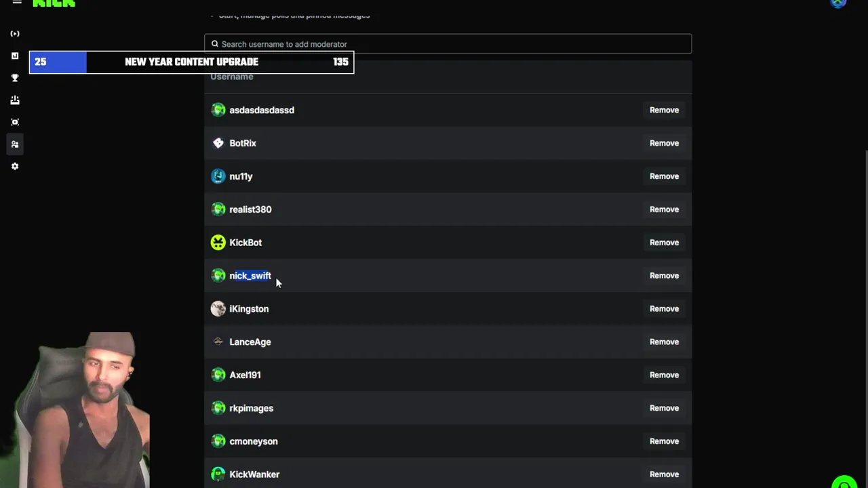The height and width of the screenshot is (488, 868).
Task: Open the trophy achievements sidebar icon
Action: [x=15, y=78]
